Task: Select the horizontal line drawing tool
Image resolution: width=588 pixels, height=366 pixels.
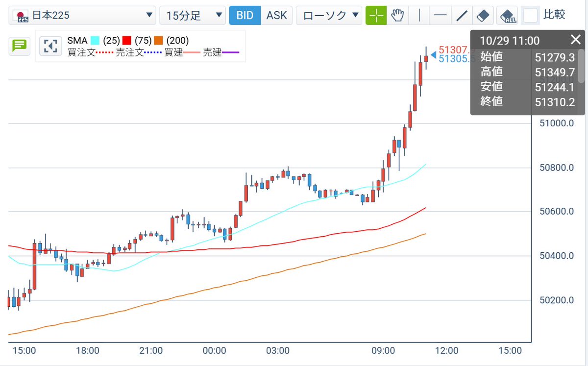Action: click(440, 15)
